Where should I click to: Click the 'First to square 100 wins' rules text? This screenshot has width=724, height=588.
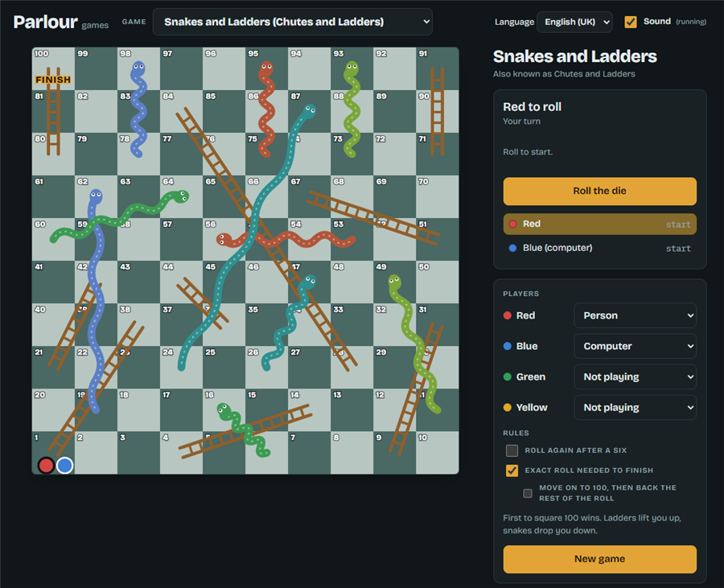point(592,524)
